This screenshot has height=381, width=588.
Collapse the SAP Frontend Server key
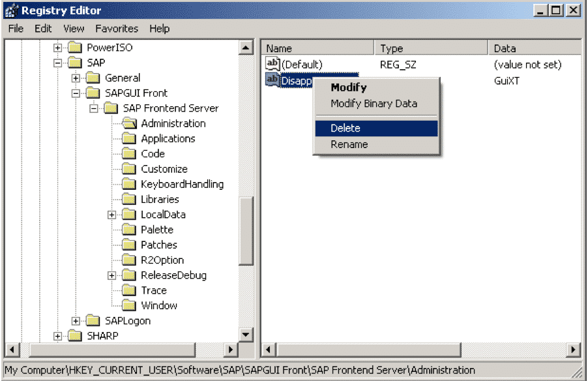(94, 108)
